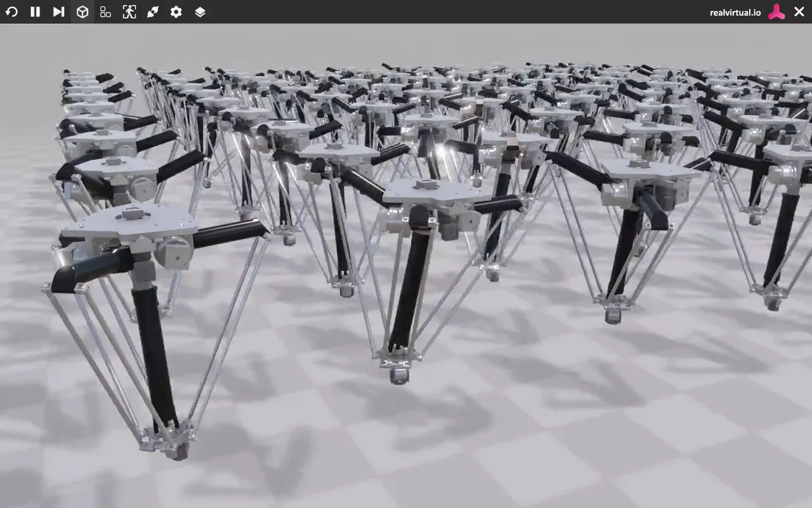
Task: Activate the walking person first-person mode icon
Action: [x=129, y=11]
